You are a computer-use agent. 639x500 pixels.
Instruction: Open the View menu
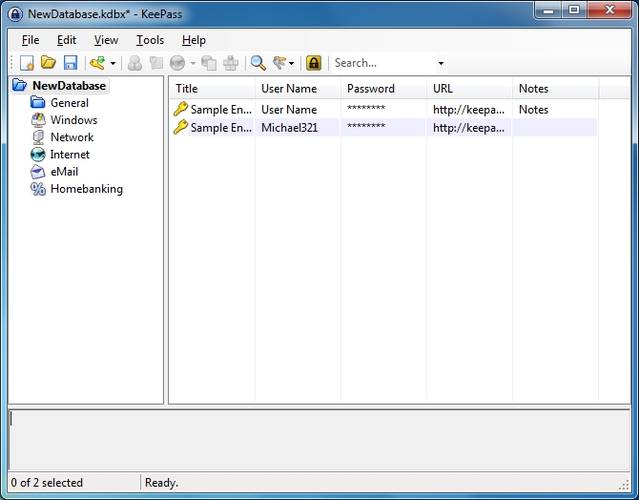pos(106,40)
